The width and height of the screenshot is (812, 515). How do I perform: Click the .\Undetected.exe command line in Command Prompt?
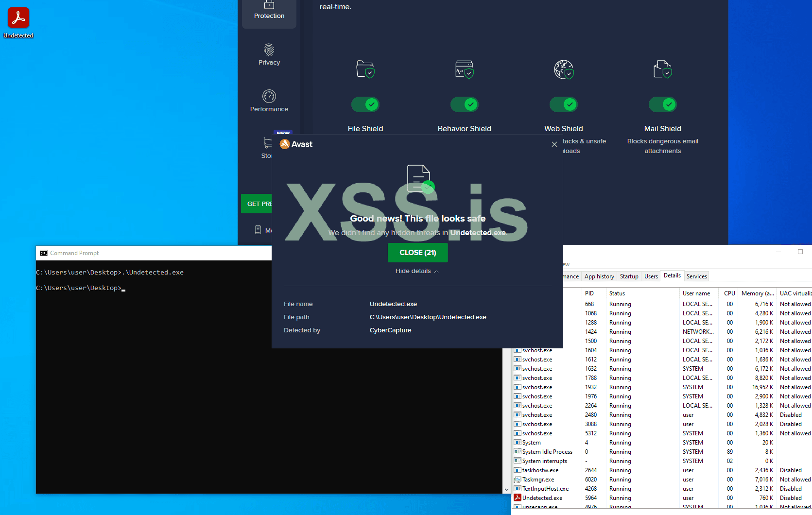click(x=153, y=273)
